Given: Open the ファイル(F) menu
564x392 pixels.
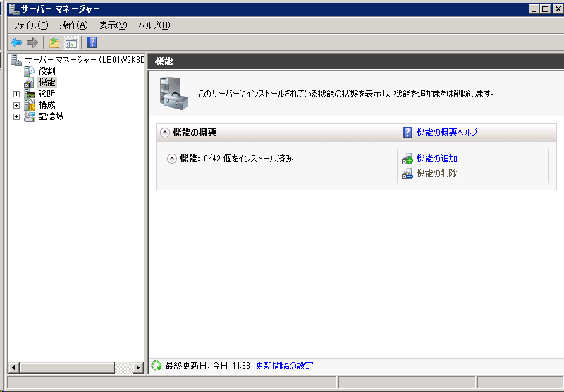Looking at the screenshot, I should click(x=30, y=25).
